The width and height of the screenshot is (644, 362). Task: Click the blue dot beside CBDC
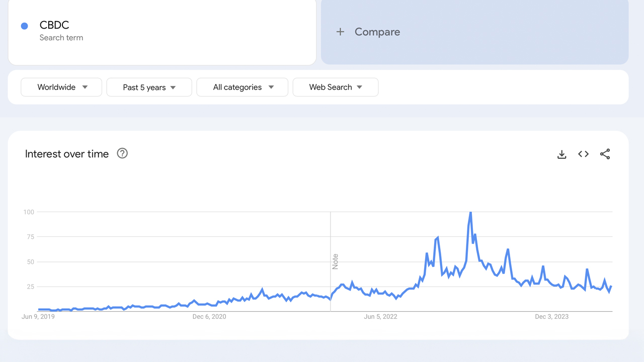point(24,26)
